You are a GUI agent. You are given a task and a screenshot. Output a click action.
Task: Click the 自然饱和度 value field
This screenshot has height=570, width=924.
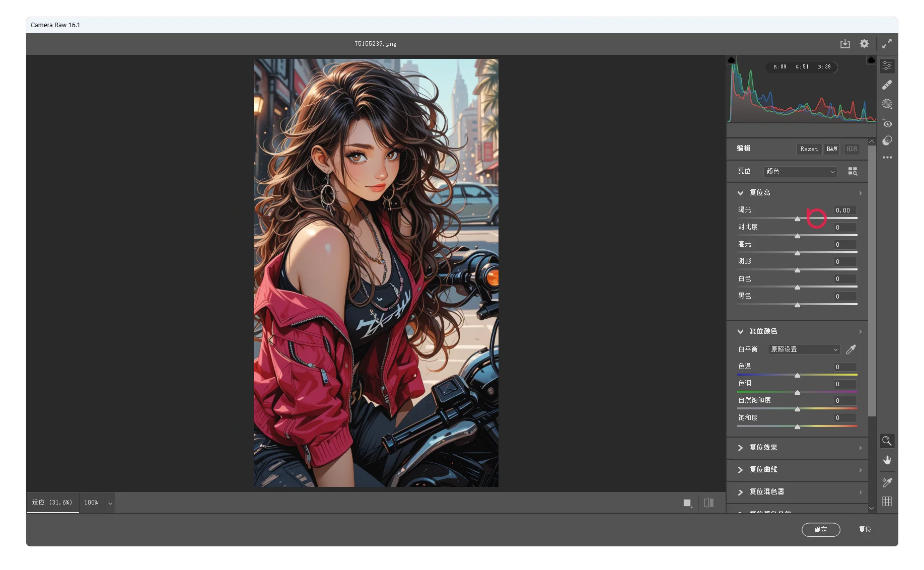[845, 401]
